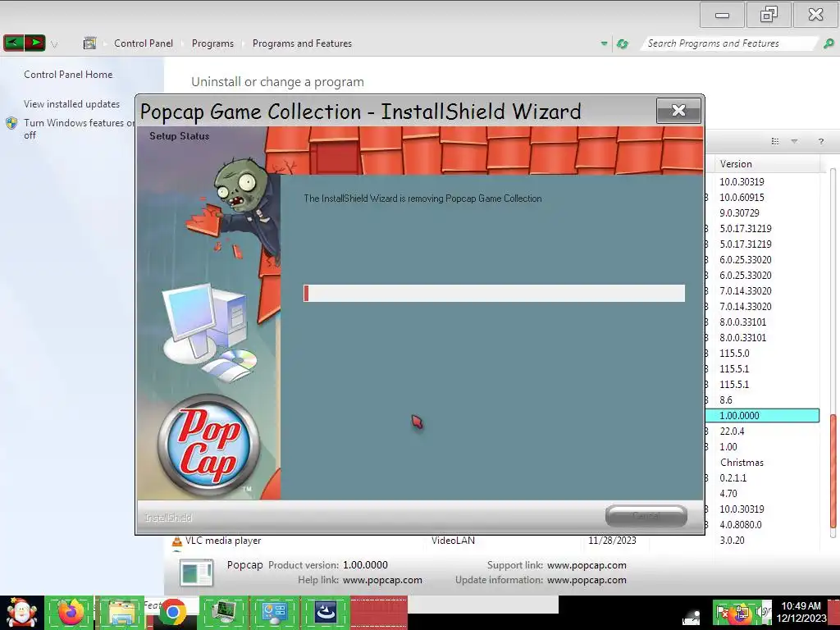This screenshot has width=840, height=630.
Task: Change view using the view options icon
Action: [774, 141]
